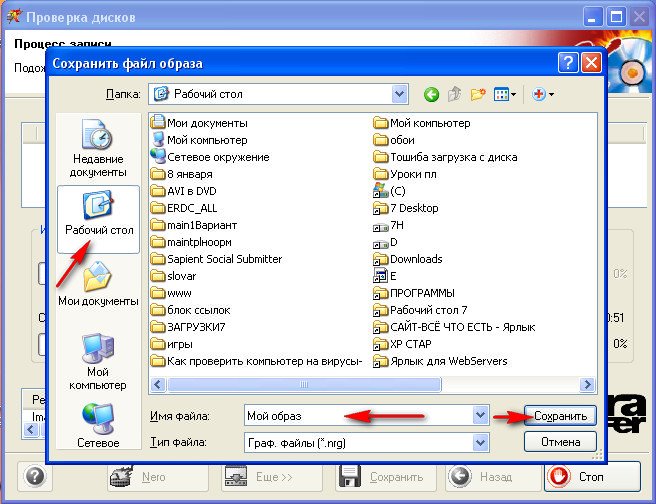
Task: Select the slovar folder
Action: pos(174,276)
